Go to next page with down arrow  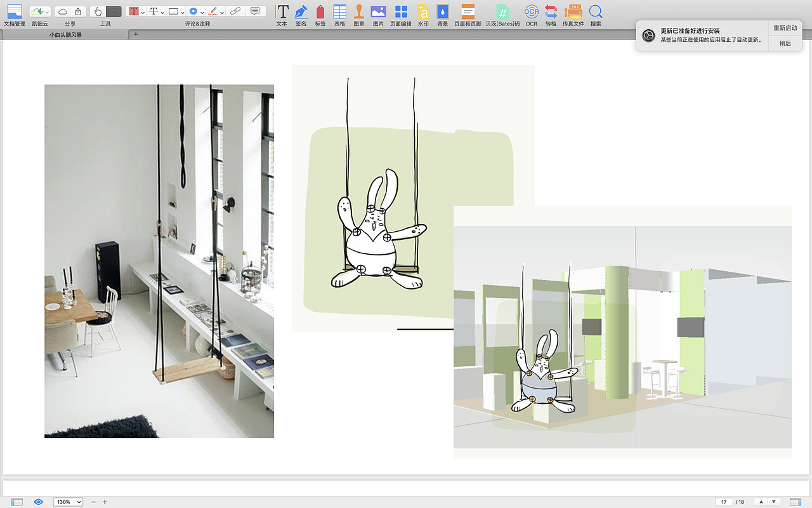tap(774, 502)
